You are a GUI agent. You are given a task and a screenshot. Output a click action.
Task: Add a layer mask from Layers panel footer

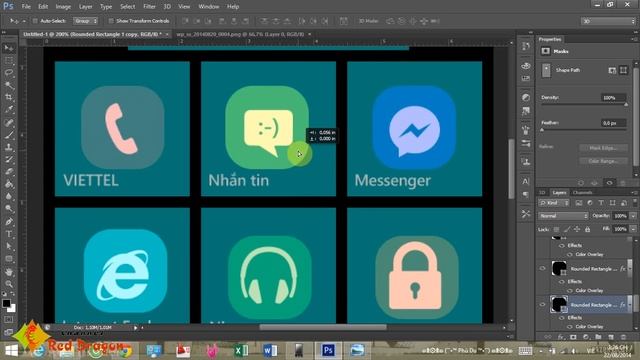[x=573, y=337]
